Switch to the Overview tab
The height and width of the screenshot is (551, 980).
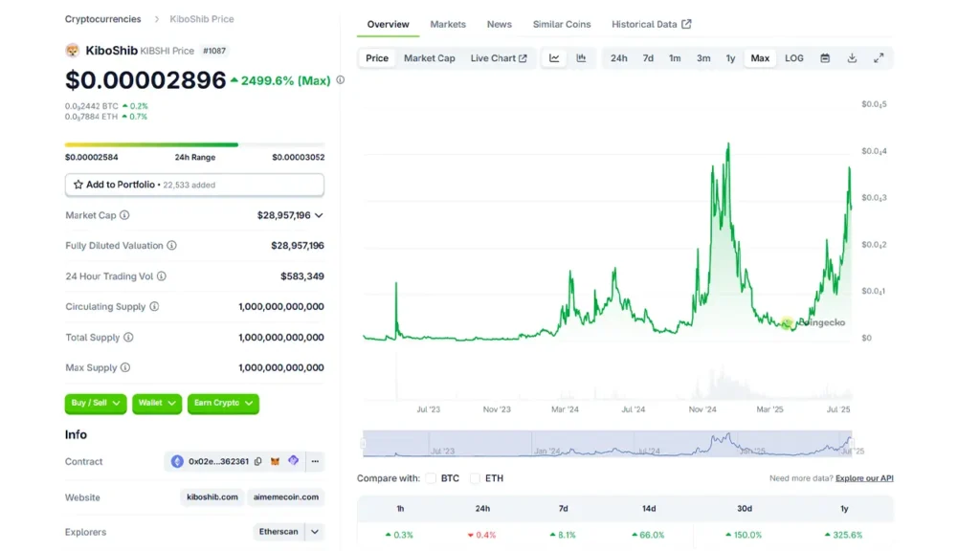pyautogui.click(x=389, y=24)
